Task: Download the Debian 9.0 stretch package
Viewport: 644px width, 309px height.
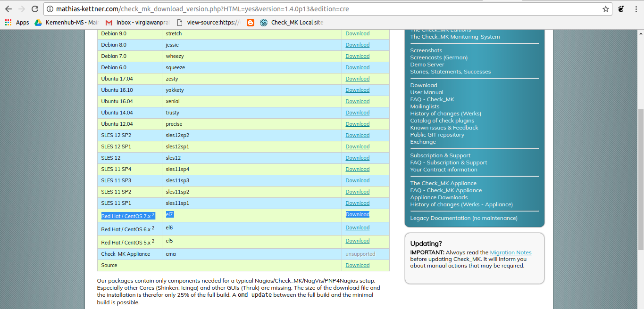Action: point(357,33)
